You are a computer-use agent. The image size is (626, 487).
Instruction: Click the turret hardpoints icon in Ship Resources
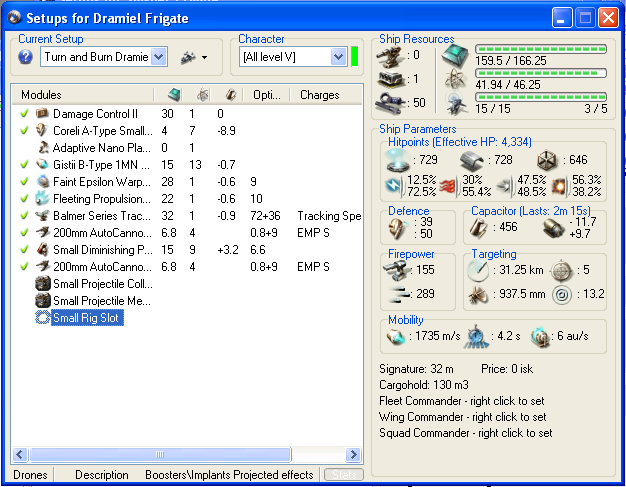(x=388, y=56)
